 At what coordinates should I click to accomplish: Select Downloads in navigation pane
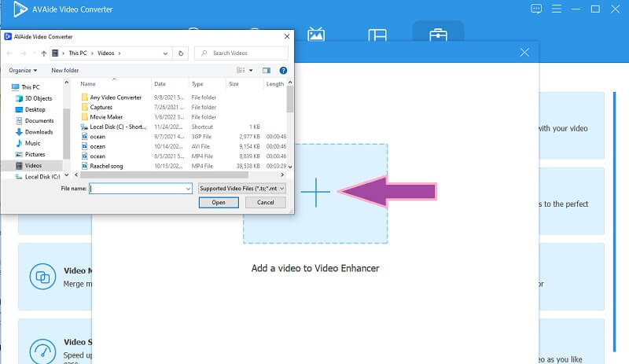click(39, 132)
